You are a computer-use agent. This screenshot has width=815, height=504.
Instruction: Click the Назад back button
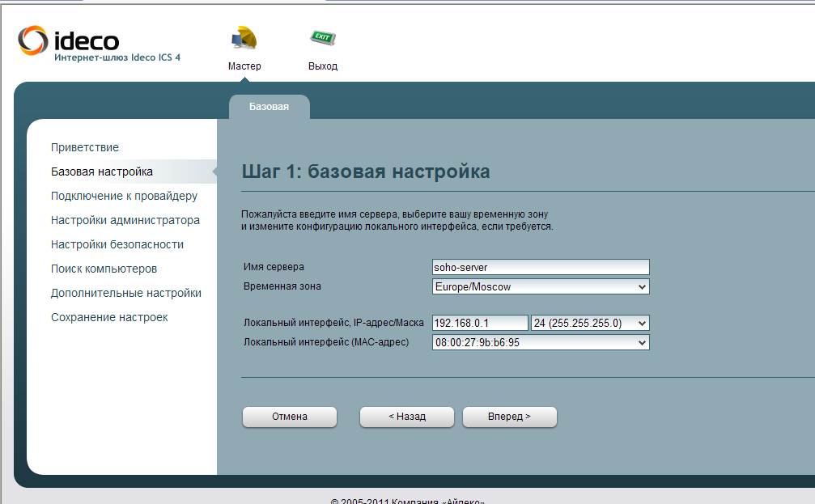[x=407, y=417]
